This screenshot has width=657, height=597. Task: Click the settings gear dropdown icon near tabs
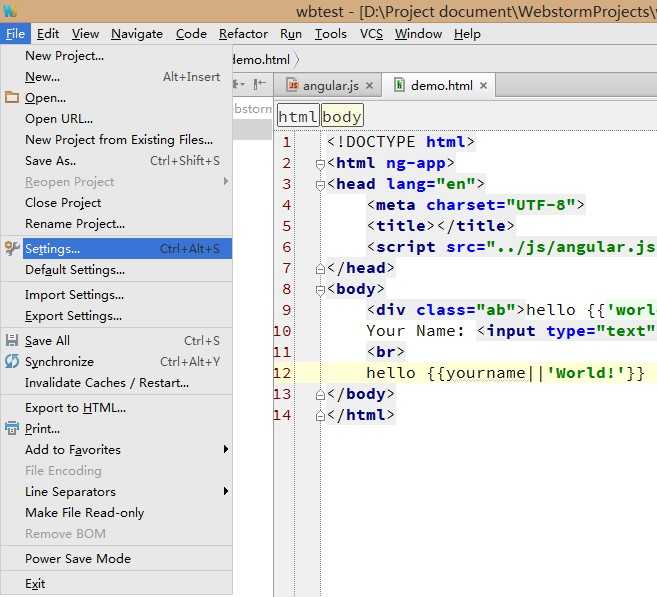point(239,85)
